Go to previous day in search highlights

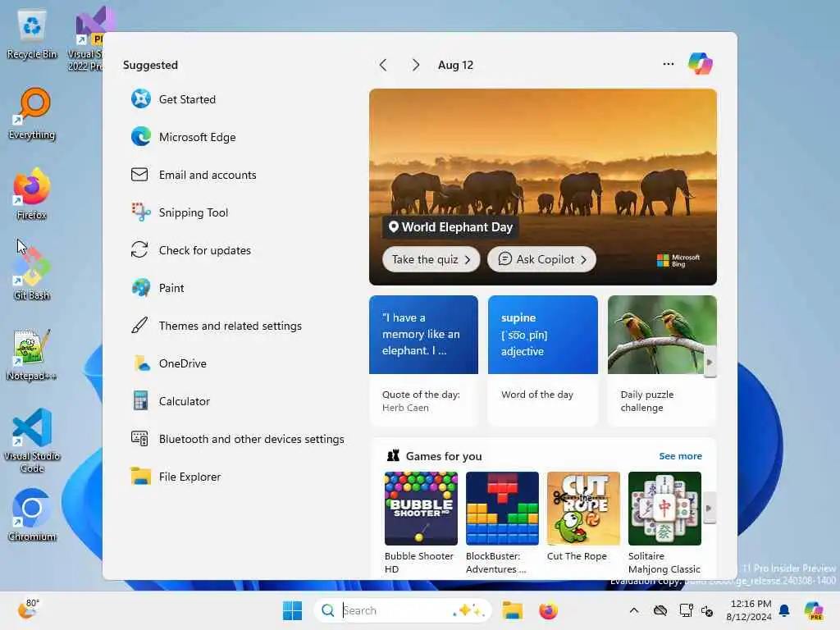coord(383,65)
